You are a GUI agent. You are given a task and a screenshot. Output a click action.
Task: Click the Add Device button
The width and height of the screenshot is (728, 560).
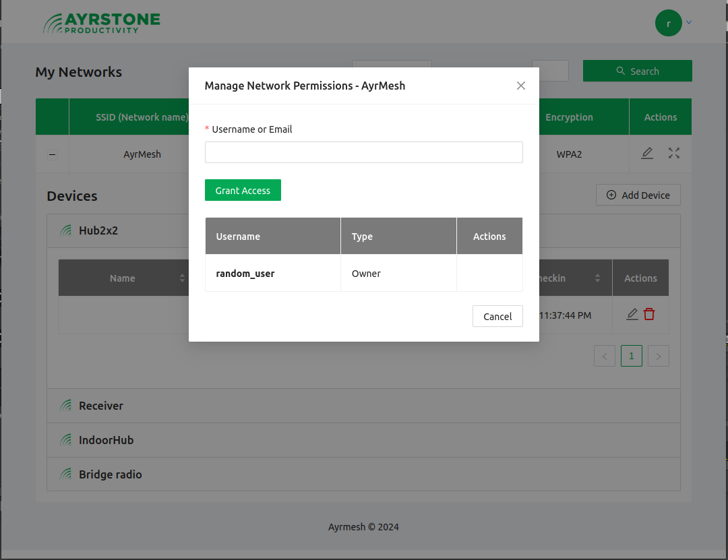point(638,195)
